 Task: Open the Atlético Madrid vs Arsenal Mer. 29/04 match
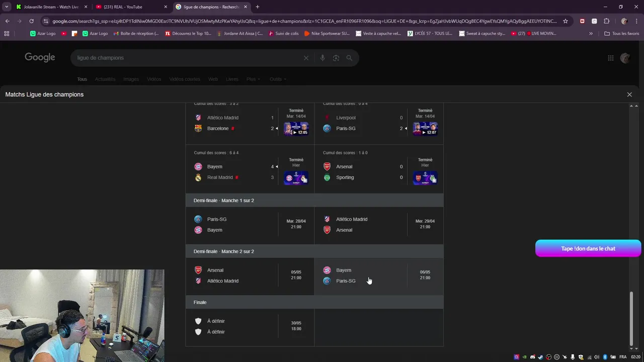[x=379, y=225]
